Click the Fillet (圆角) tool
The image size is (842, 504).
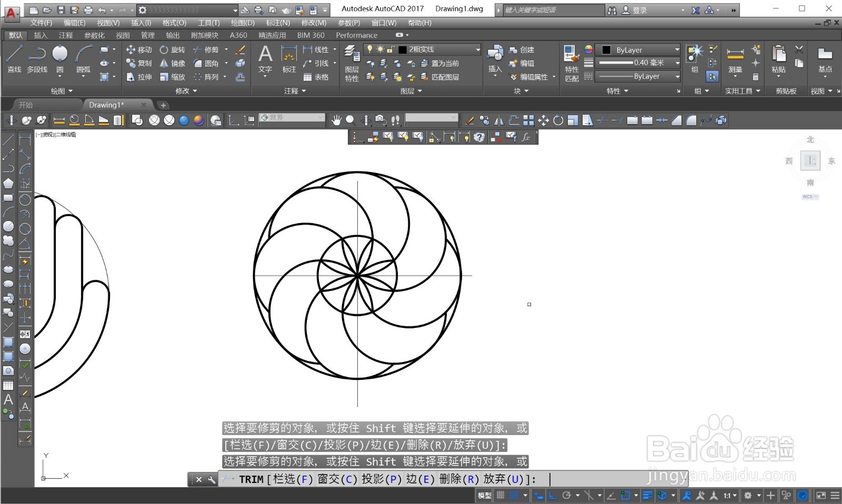coord(206,63)
